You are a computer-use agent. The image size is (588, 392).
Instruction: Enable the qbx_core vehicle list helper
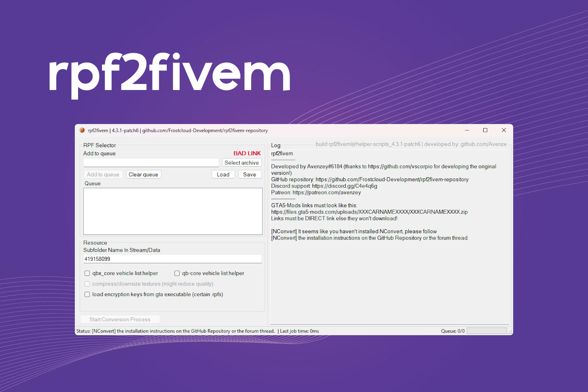click(87, 273)
